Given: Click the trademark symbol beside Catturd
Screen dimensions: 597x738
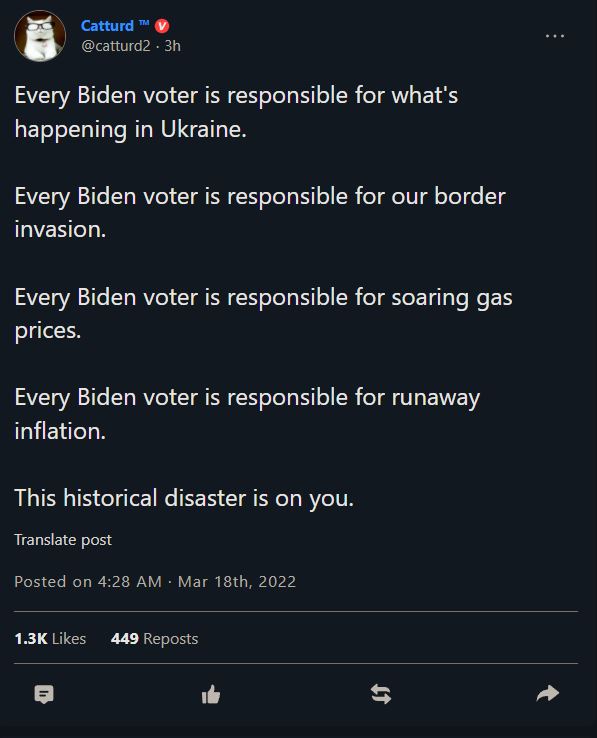Looking at the screenshot, I should [144, 23].
